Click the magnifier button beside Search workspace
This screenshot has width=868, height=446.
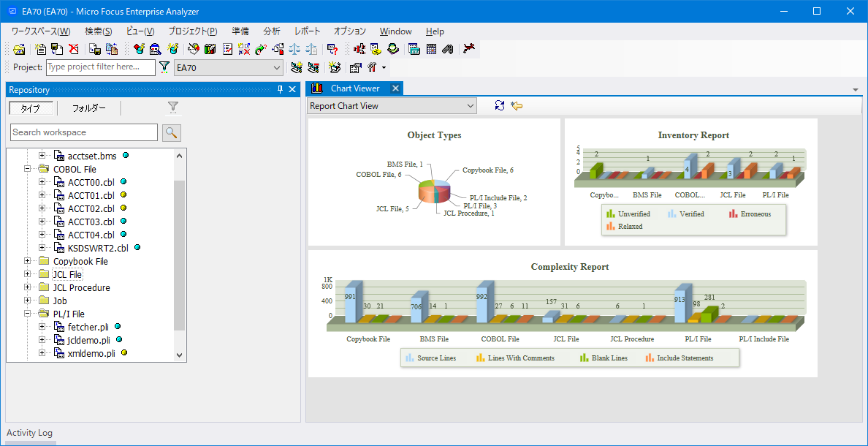(172, 132)
